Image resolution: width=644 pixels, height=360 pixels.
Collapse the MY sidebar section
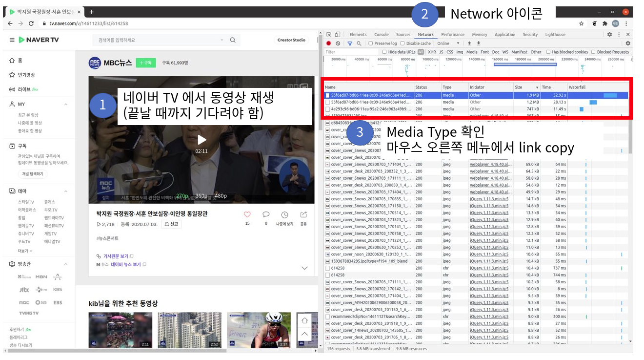66,104
